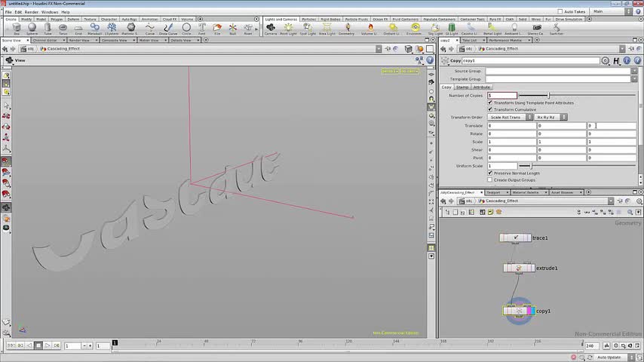Screen dimensions: 644x362
Task: Add a Stereo Camera from the shelf
Action: [x=535, y=29]
